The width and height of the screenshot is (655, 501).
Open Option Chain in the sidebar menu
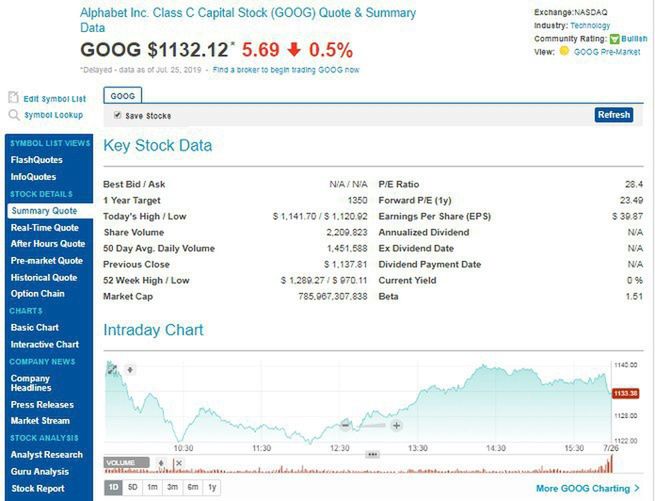[x=38, y=294]
